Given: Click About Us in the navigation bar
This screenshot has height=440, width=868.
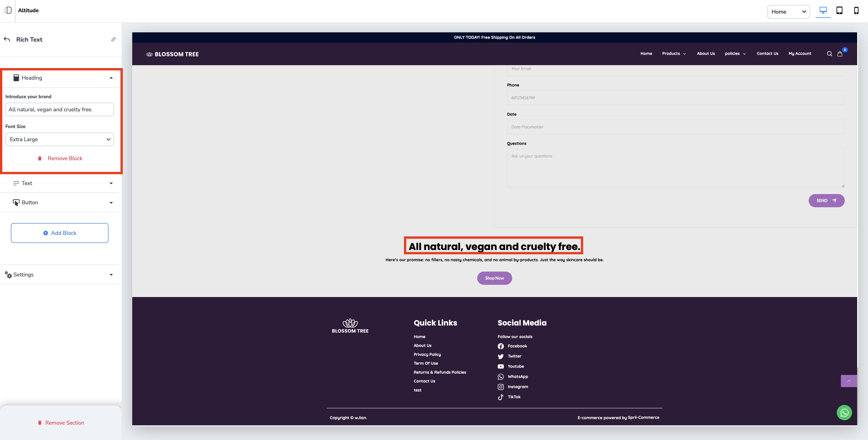Looking at the screenshot, I should coord(705,54).
